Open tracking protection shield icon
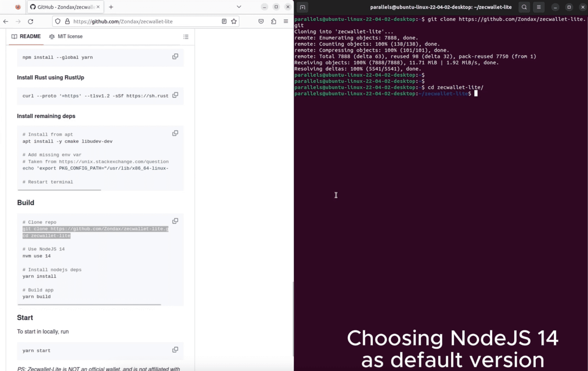 click(58, 21)
